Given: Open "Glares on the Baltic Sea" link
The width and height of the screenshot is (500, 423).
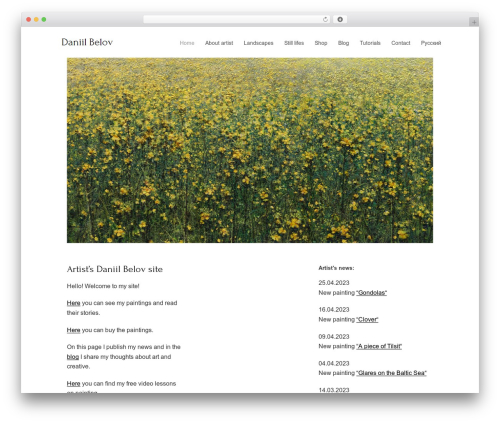Looking at the screenshot, I should coord(391,373).
